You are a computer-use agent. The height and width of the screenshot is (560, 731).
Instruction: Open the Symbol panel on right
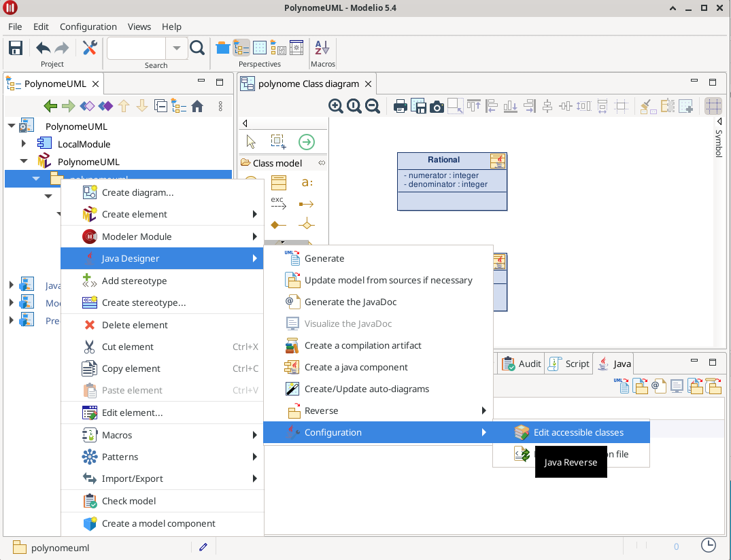click(719, 143)
